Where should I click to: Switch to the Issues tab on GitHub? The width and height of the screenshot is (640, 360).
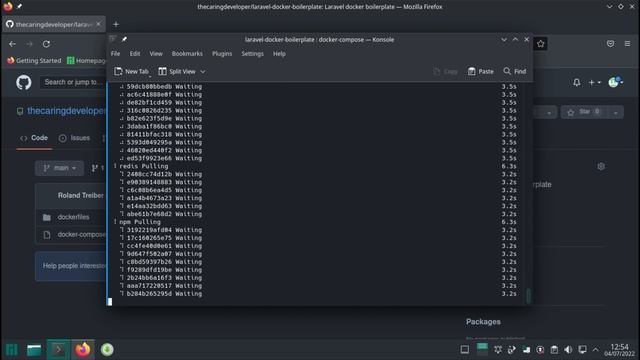74,138
